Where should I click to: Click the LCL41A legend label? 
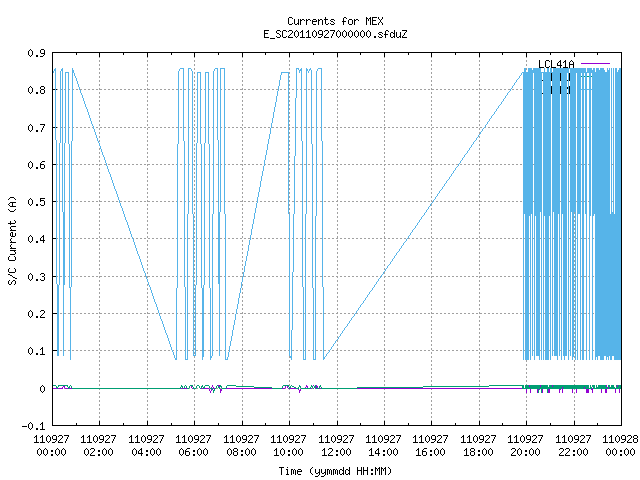(x=556, y=64)
